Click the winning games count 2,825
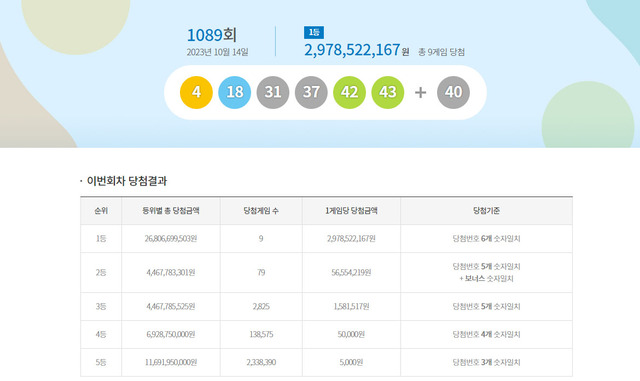Image resolution: width=640 pixels, height=381 pixels. coord(261,306)
